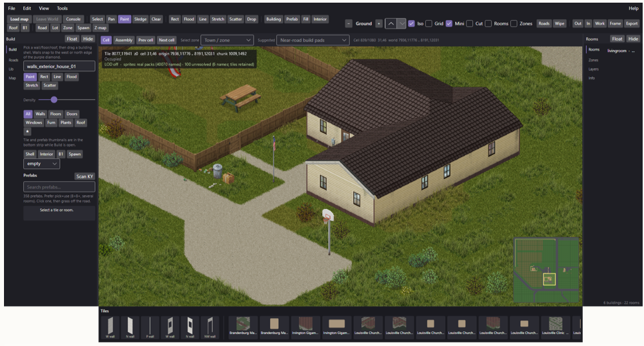Viewport: 644px width, 346px height.
Task: Choose the Clear tool in top toolbar
Action: [156, 19]
